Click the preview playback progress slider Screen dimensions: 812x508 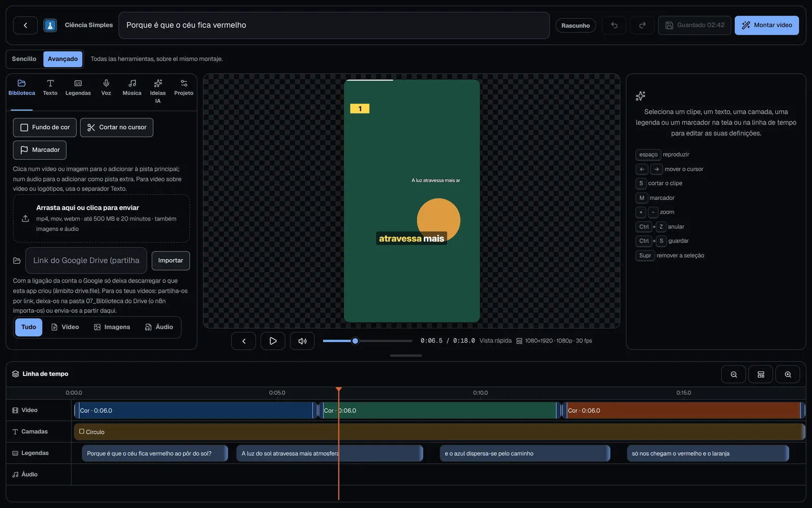(367, 341)
